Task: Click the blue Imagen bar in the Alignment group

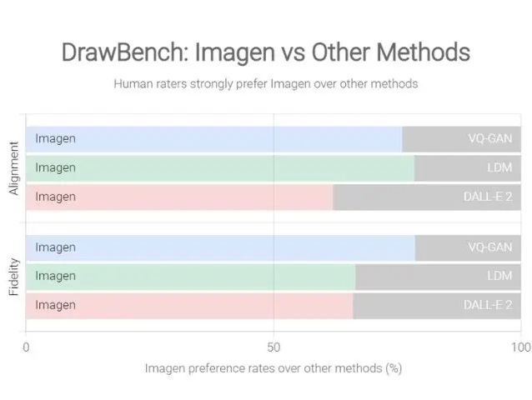Action: (213, 138)
